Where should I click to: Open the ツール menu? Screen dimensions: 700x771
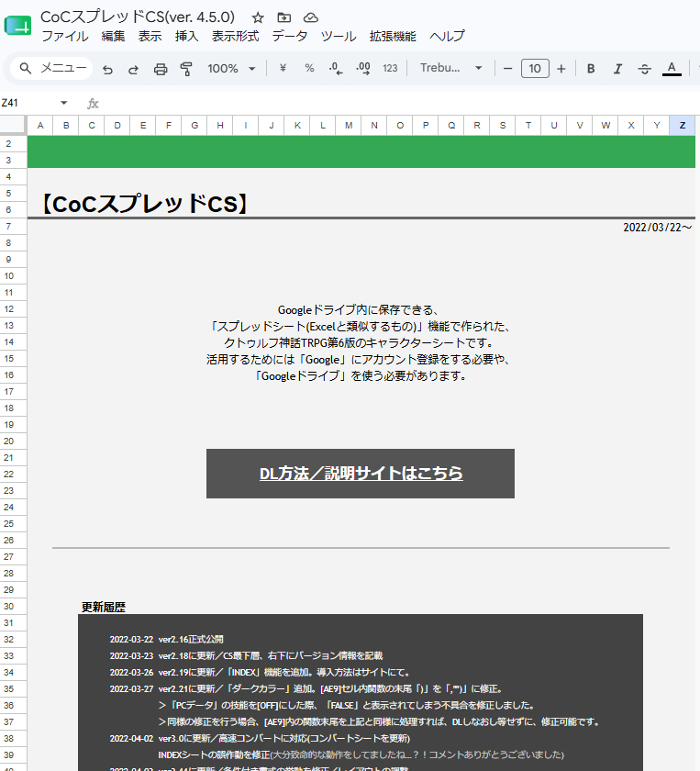[339, 37]
